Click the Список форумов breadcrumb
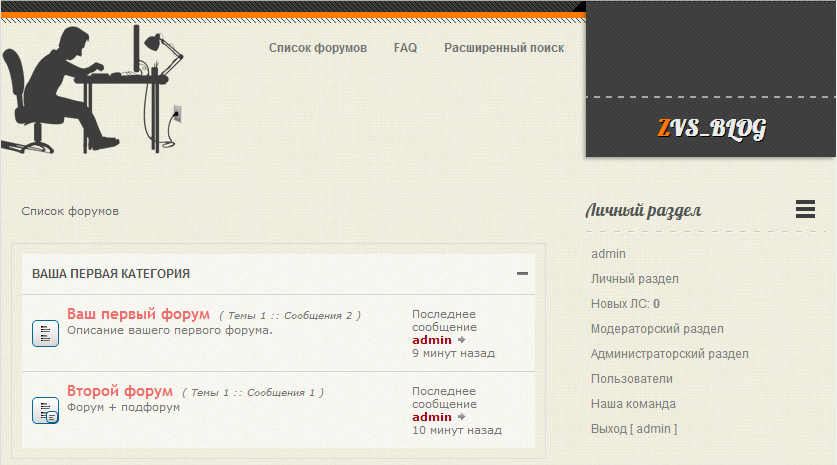 click(x=70, y=212)
